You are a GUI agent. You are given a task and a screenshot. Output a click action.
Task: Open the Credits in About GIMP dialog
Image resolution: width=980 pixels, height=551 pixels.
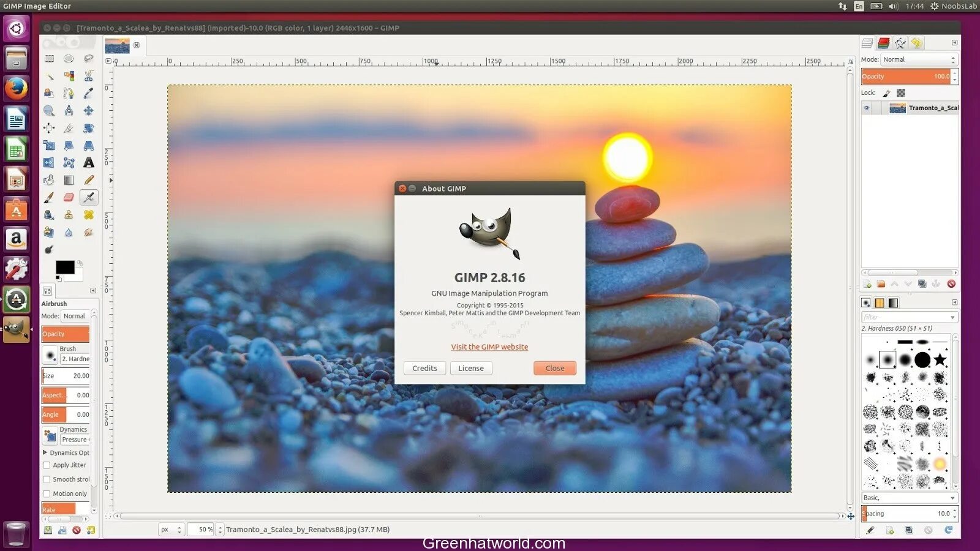pos(424,368)
